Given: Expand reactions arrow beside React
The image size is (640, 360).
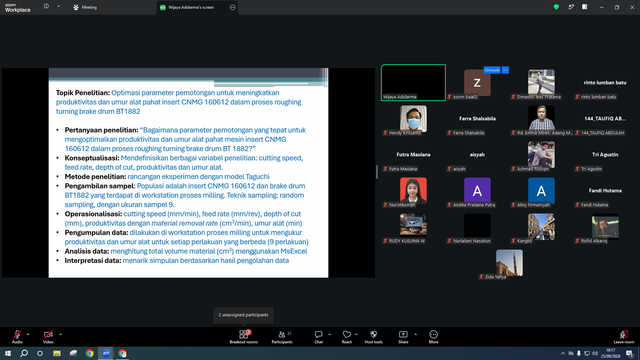Looking at the screenshot, I should click(x=356, y=334).
